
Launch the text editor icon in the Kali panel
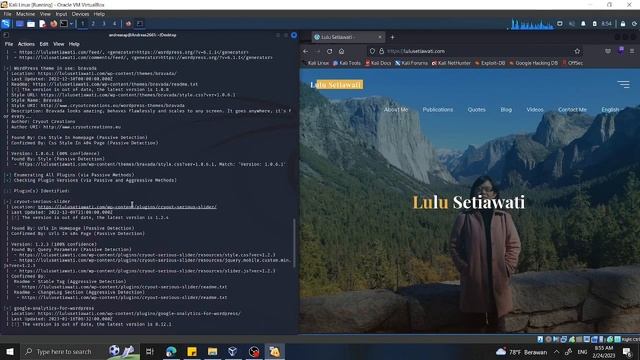coord(42,24)
